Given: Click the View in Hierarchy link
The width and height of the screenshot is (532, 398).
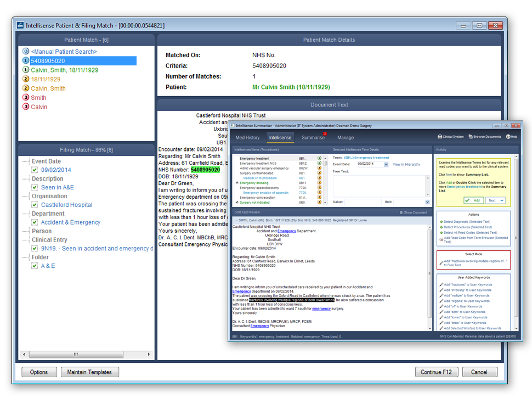Looking at the screenshot, I should 406,164.
